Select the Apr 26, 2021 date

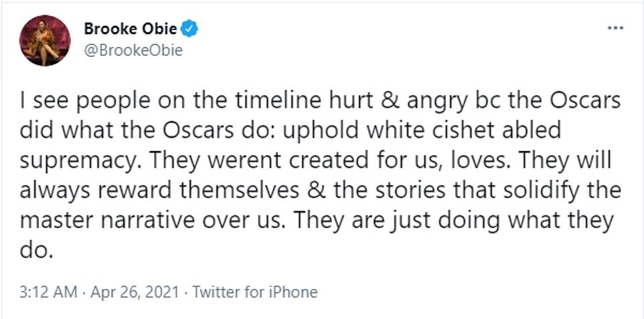pos(133,292)
